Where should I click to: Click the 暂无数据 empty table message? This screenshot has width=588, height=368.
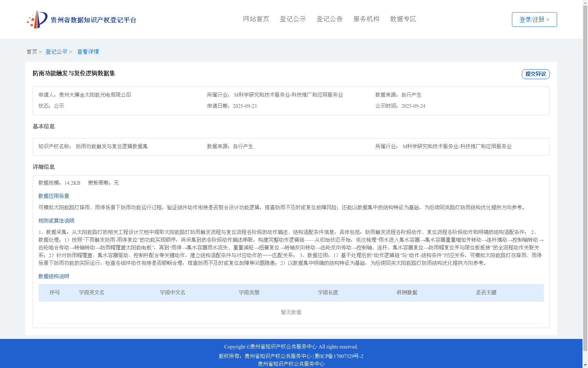[x=291, y=312]
